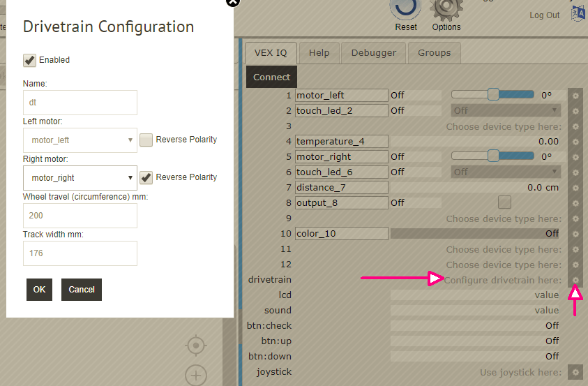Switch to the Groups tab
Screen dimensions: 588x386
(435, 53)
